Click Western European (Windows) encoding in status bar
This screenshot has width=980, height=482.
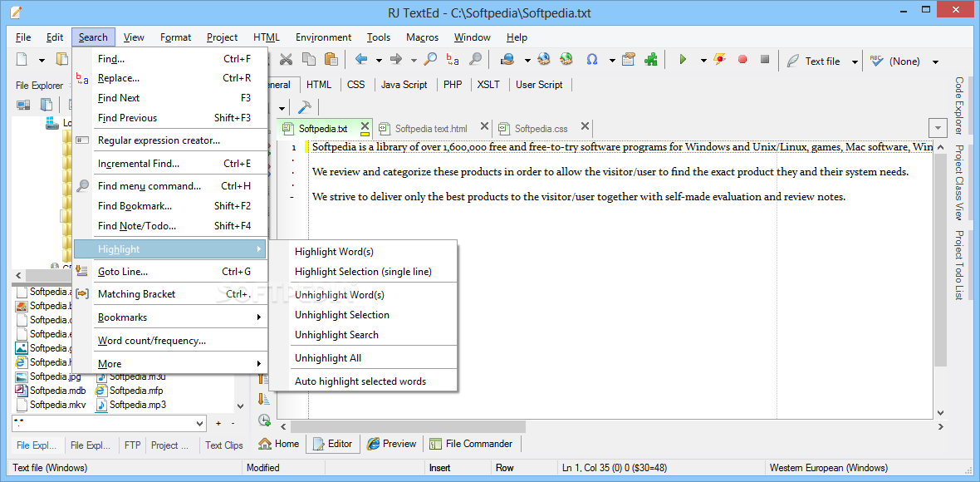tap(828, 468)
